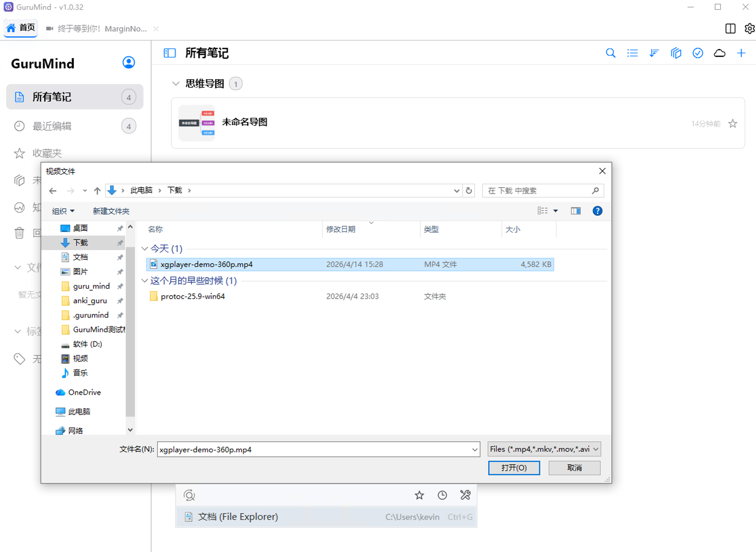Enable multi-select with the check-circle icon
Image resolution: width=756 pixels, height=552 pixels.
click(697, 53)
